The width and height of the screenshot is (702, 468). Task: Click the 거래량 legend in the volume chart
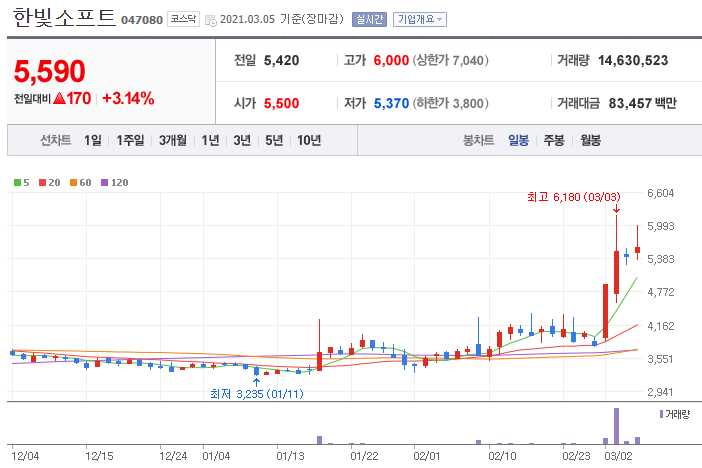click(675, 414)
